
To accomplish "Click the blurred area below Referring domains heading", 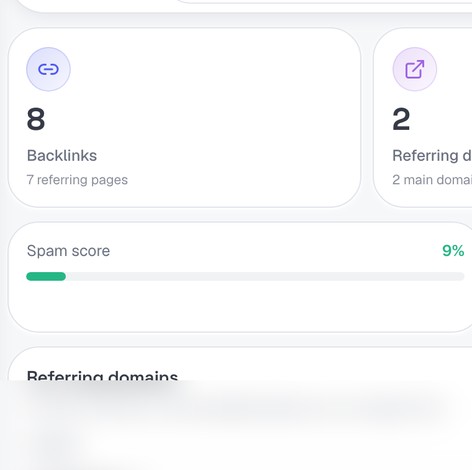I will pos(236,423).
